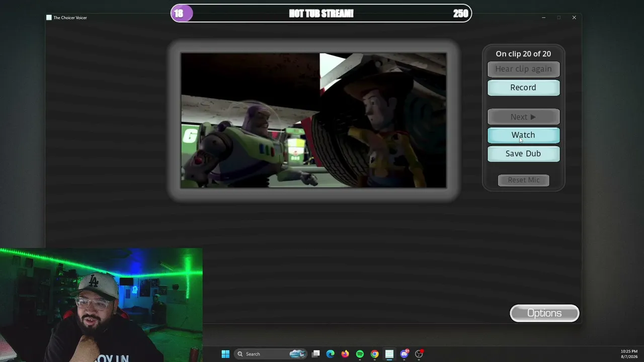Watch the dubbed clip
Viewport: 644px width, 362px height.
tap(523, 135)
